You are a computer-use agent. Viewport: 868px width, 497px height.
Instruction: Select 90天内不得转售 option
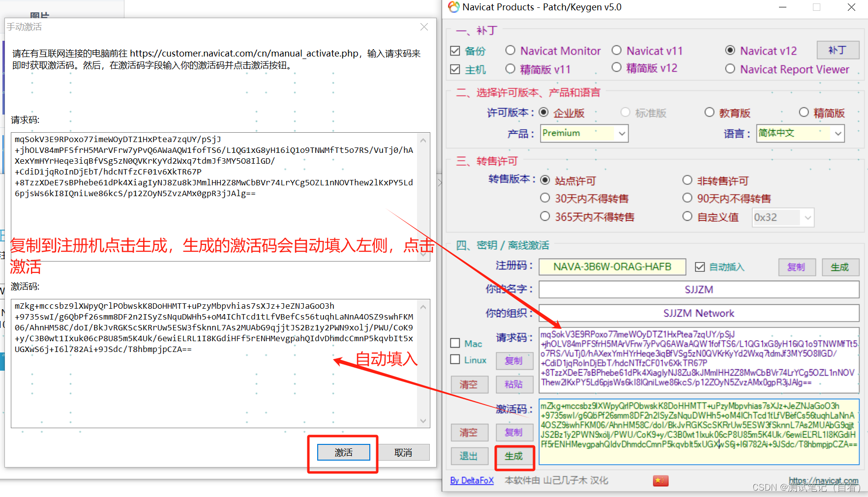tap(688, 198)
